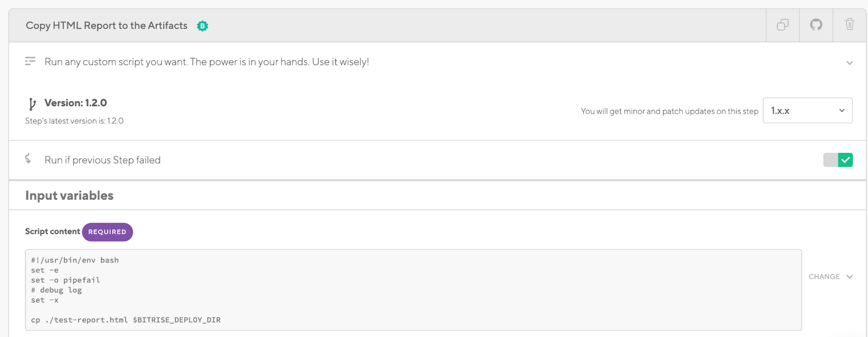Open the 1.x.x version dropdown
This screenshot has width=868, height=337.
click(807, 111)
